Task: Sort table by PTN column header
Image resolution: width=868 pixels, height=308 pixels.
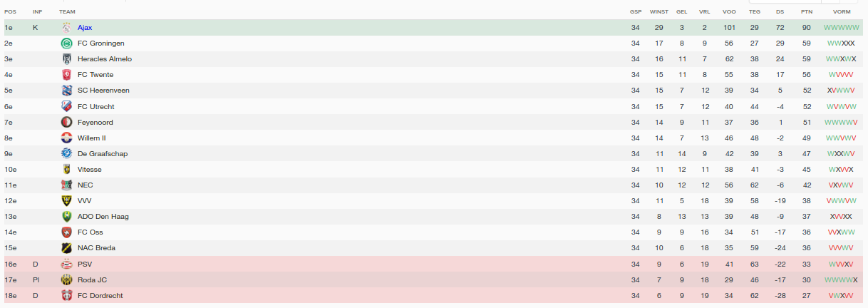Action: click(x=806, y=12)
